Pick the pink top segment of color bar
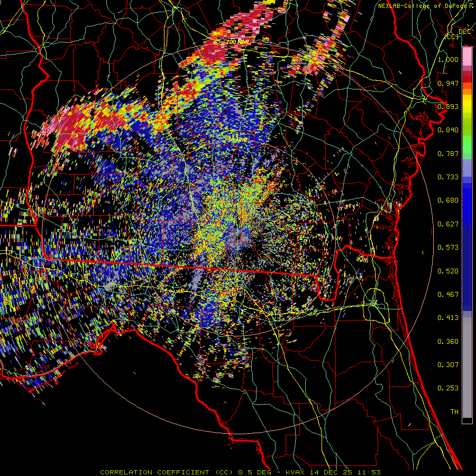This screenshot has width=476, height=476. tap(467, 56)
